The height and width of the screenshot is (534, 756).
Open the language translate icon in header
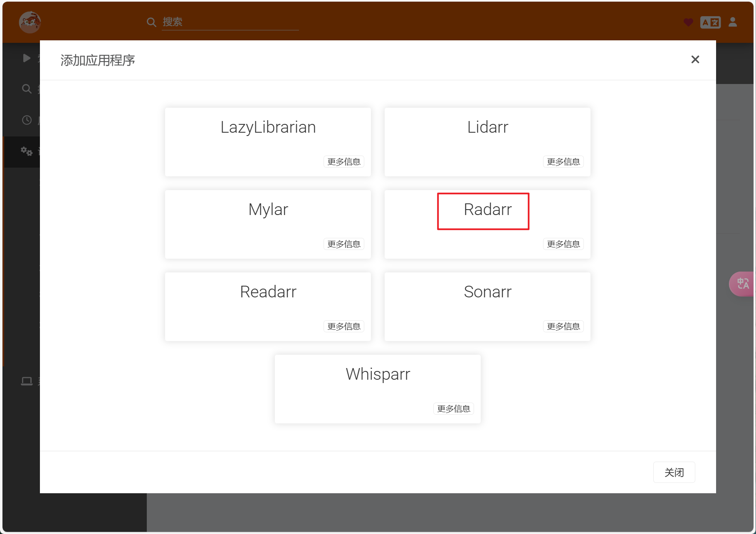pyautogui.click(x=710, y=22)
